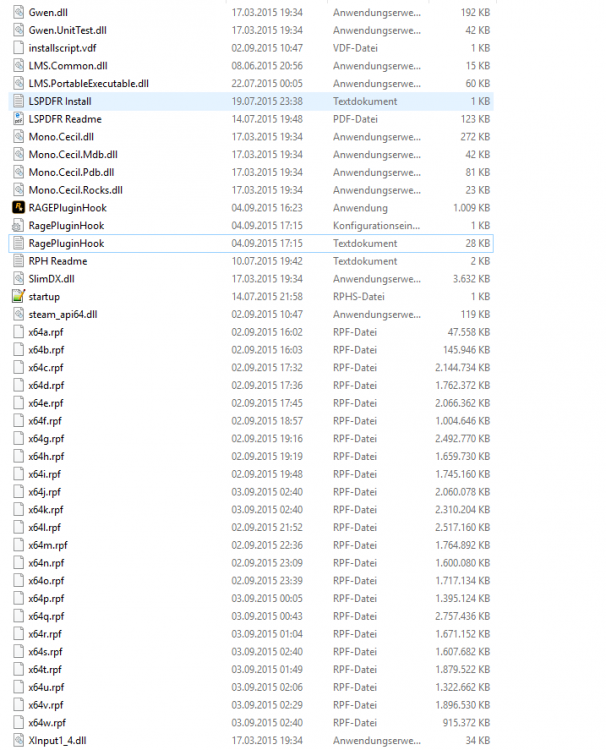
Task: Select the file name x64h.rpf
Action: (46, 456)
